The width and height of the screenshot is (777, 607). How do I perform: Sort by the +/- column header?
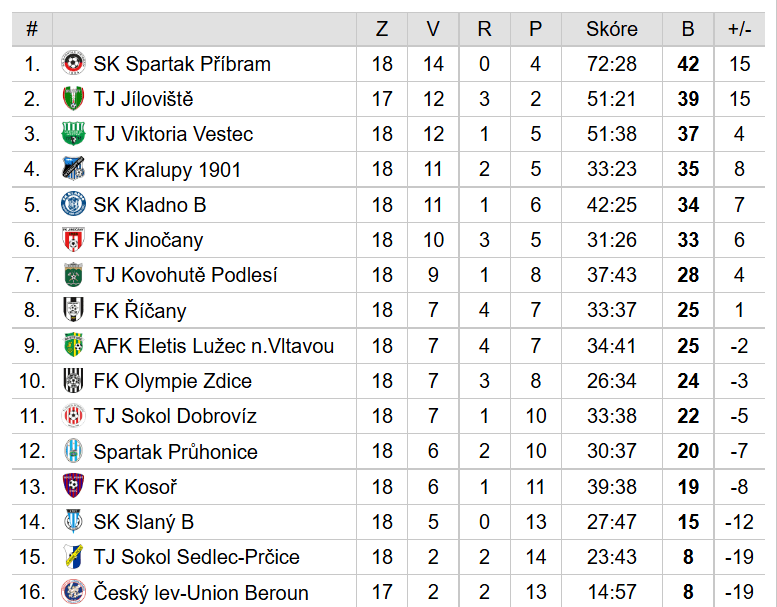pyautogui.click(x=739, y=29)
